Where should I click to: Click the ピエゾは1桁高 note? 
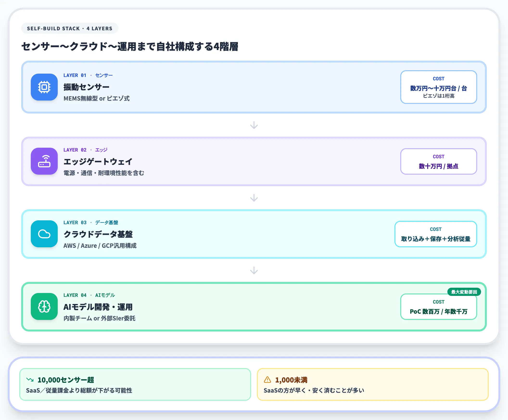(x=438, y=96)
